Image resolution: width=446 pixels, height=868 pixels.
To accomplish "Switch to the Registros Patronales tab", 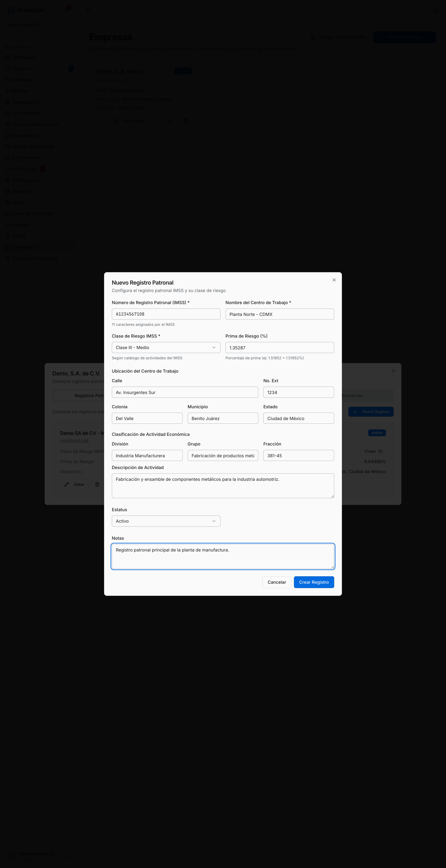I will point(89,396).
